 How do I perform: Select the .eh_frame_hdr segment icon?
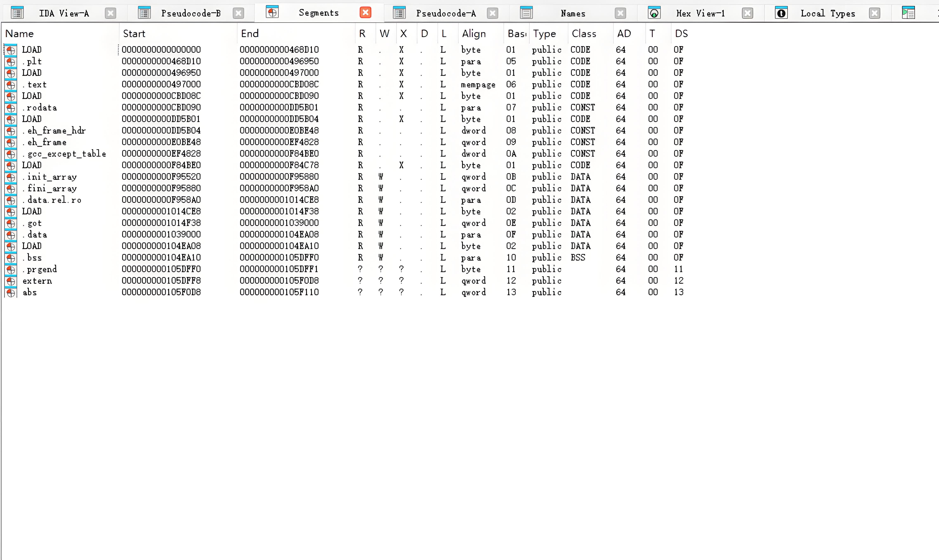coord(11,131)
